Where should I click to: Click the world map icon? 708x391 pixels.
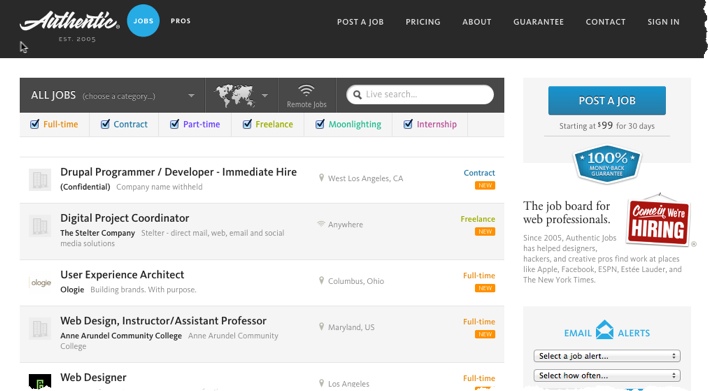coord(235,95)
